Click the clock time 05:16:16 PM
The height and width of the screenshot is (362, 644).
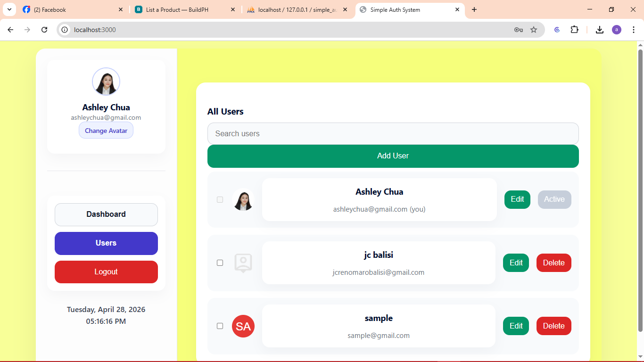106,321
